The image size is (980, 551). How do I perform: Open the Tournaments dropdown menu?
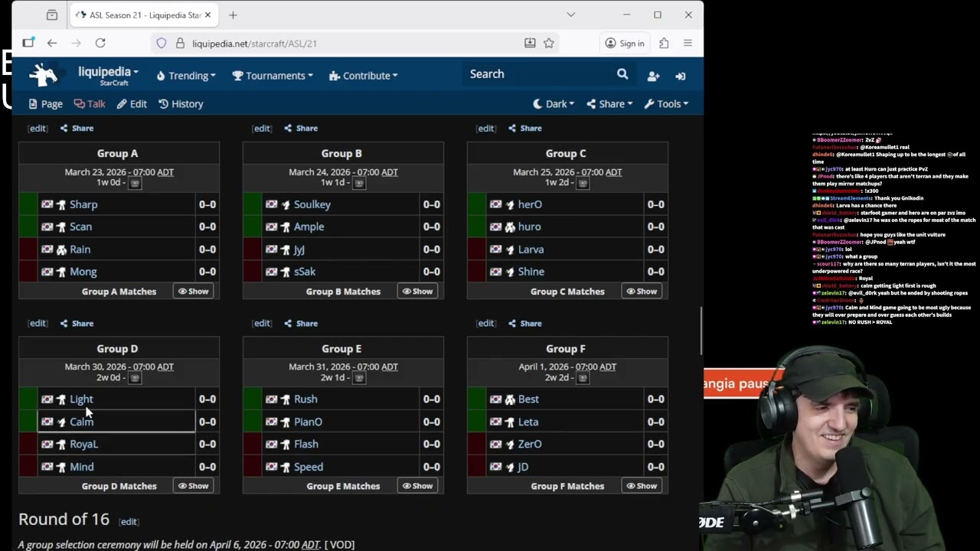tap(273, 76)
